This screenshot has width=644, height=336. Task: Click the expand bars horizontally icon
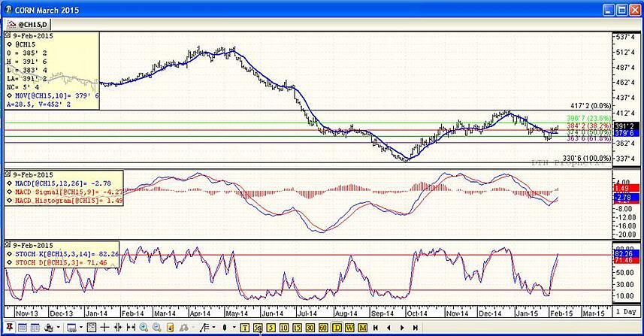[x=131, y=328]
